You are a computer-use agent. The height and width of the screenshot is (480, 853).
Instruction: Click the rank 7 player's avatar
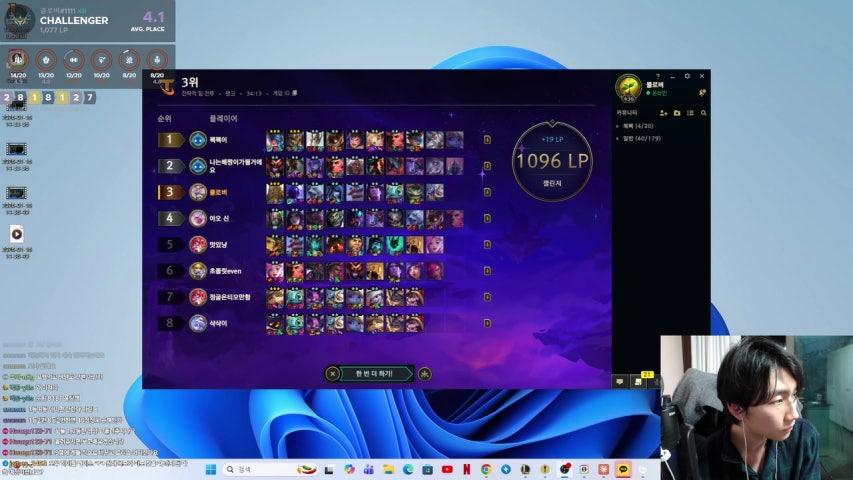point(198,297)
